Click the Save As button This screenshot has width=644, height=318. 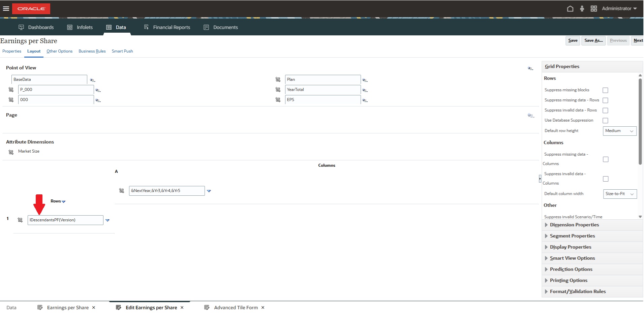tap(593, 40)
